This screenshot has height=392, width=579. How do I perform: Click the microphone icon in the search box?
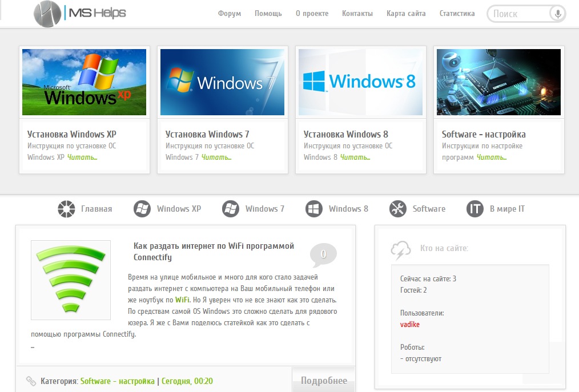tap(557, 14)
